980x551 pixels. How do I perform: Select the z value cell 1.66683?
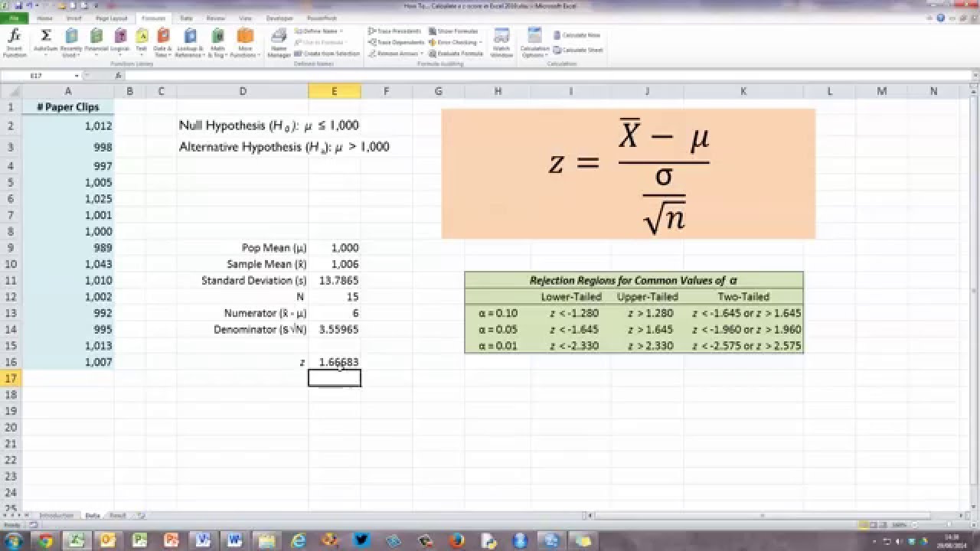(335, 362)
